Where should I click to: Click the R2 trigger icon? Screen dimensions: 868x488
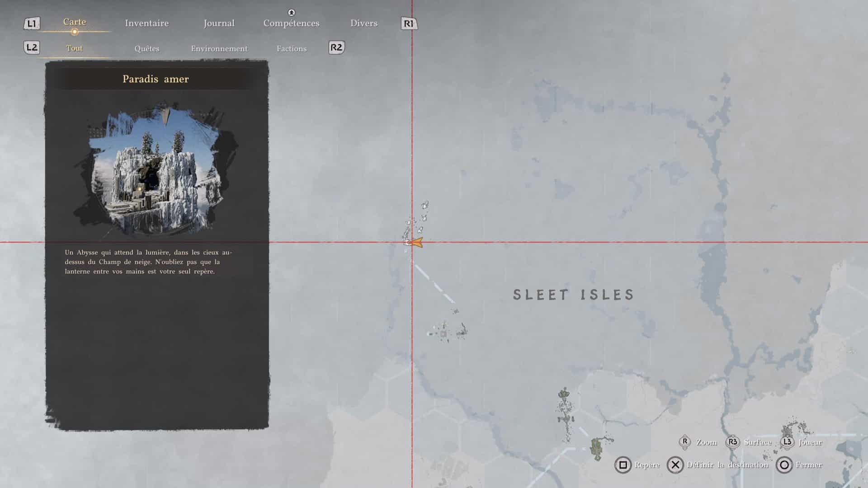[x=336, y=47]
